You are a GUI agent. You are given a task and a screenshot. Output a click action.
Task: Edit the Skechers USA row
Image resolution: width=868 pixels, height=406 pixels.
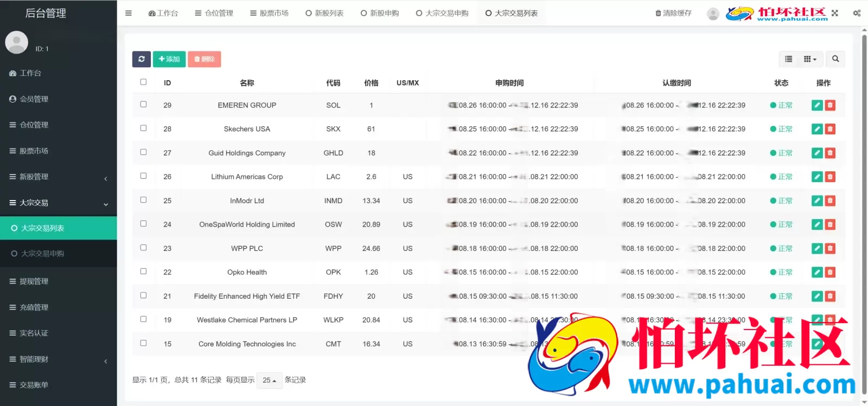click(818, 129)
